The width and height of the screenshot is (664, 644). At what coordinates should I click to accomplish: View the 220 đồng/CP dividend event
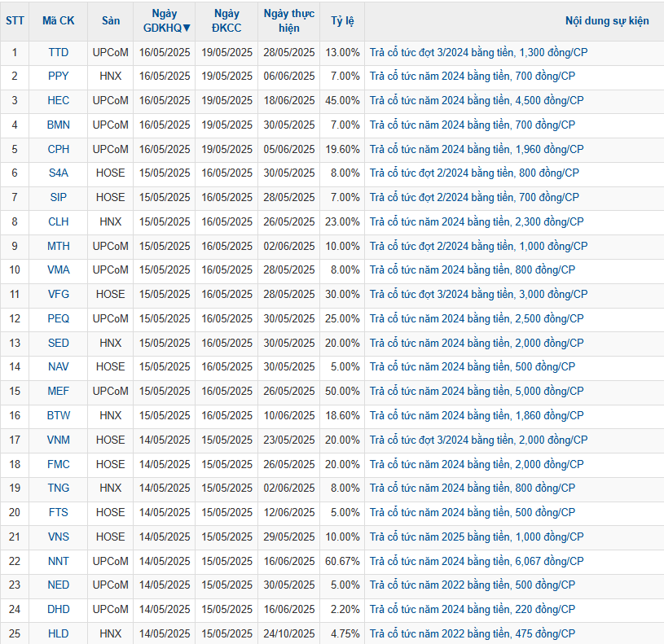point(473,609)
